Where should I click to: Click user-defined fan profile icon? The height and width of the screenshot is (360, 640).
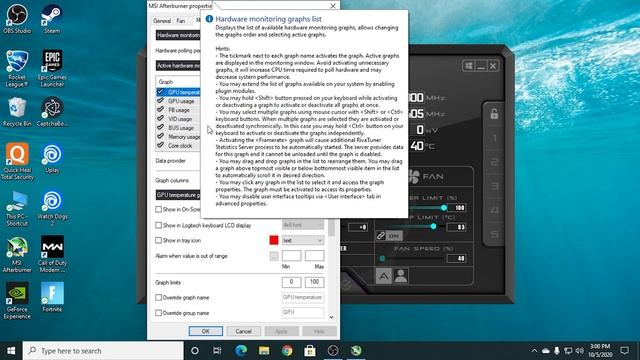[x=401, y=276]
